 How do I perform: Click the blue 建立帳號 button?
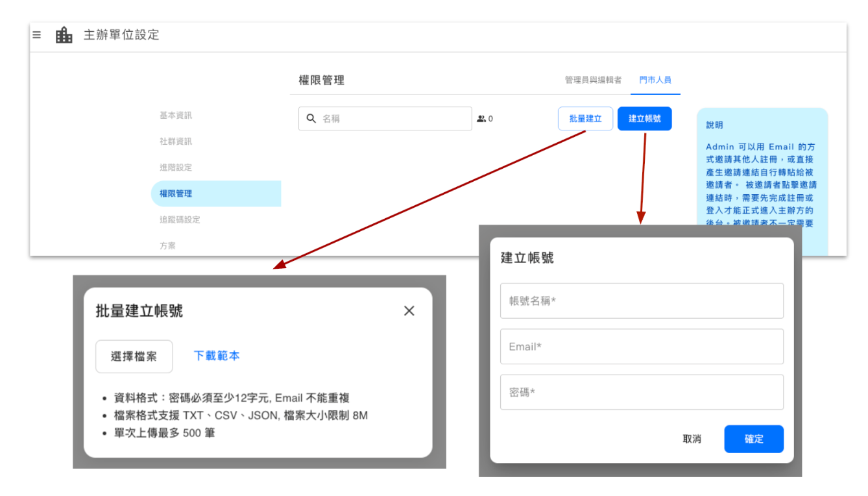tap(644, 119)
